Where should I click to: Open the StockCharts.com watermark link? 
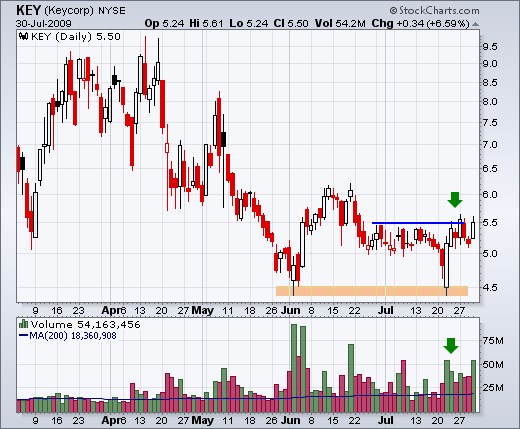435,11
